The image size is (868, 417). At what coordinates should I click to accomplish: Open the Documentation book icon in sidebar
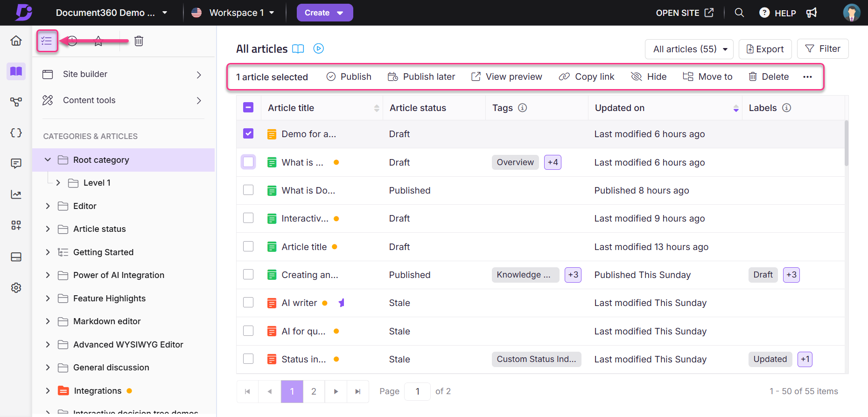pos(16,71)
